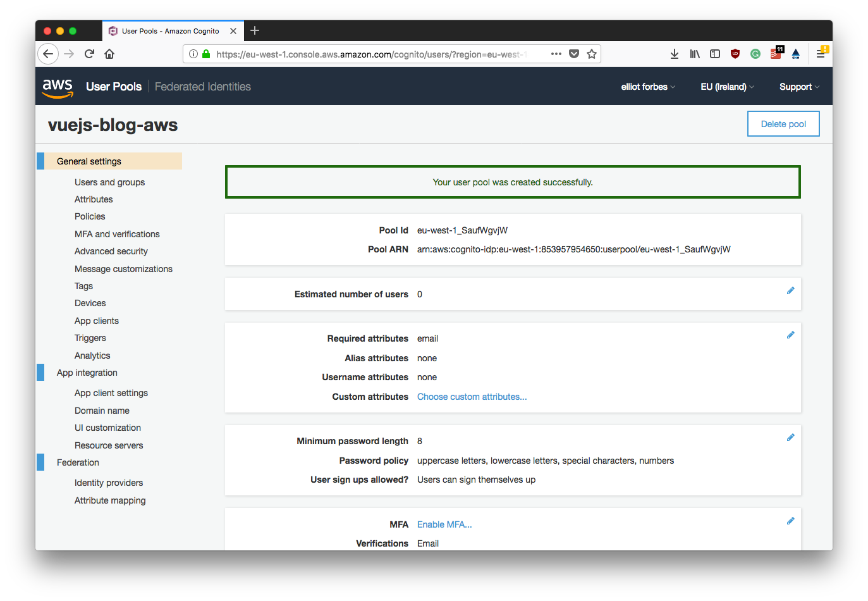
Task: Open the uBlock Origin shield extension
Action: pyautogui.click(x=735, y=54)
